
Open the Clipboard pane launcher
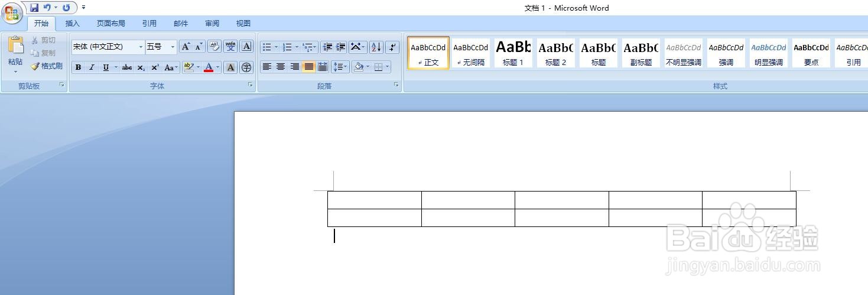point(62,86)
